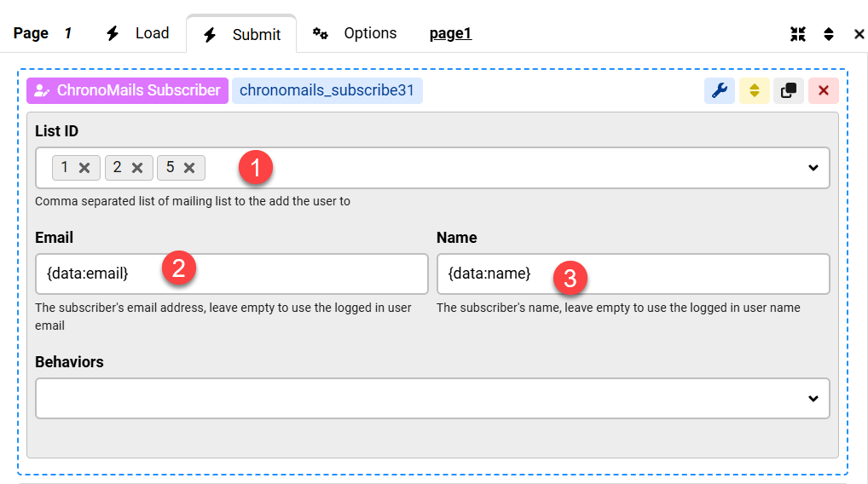Remove list ID 1 tag
868x484 pixels.
coord(84,168)
